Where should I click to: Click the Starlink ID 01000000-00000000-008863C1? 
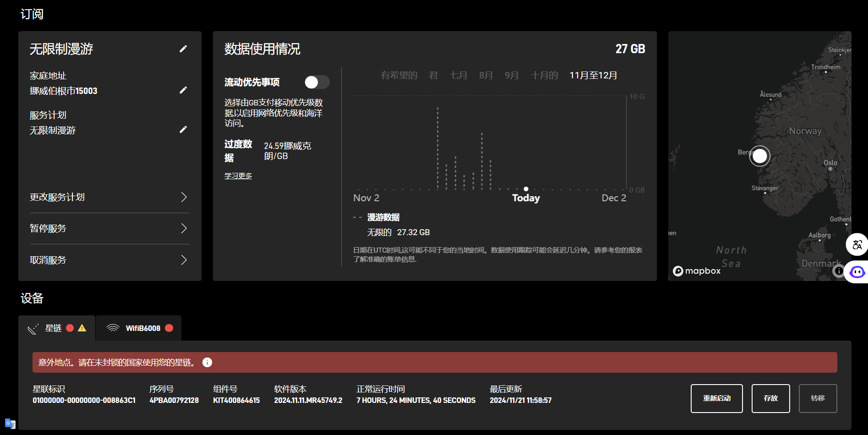(x=84, y=400)
